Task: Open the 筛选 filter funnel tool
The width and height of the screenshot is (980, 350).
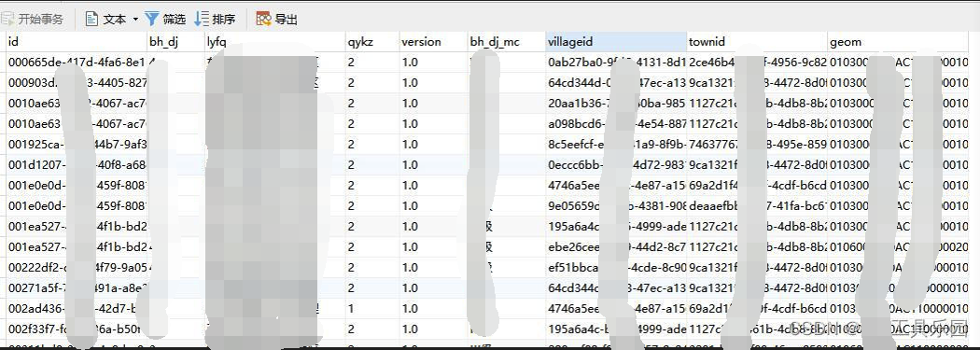Action: pos(165,20)
